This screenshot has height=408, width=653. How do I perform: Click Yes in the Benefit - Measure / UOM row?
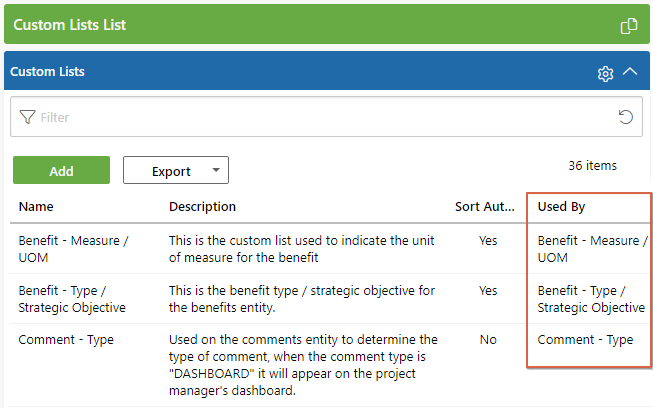pyautogui.click(x=488, y=241)
